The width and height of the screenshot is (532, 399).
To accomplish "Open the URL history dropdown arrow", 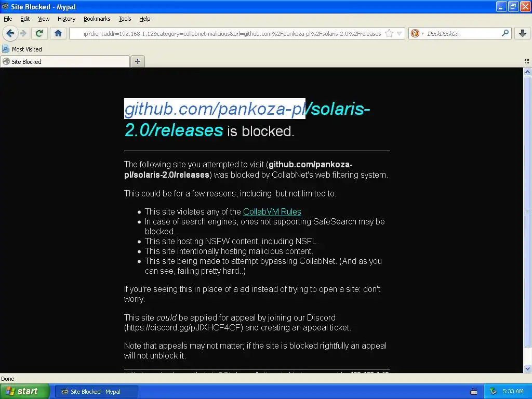I will (400, 34).
